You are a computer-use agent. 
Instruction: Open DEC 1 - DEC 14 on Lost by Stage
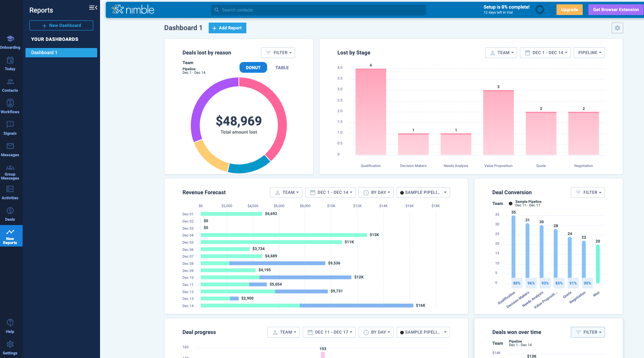coord(545,53)
